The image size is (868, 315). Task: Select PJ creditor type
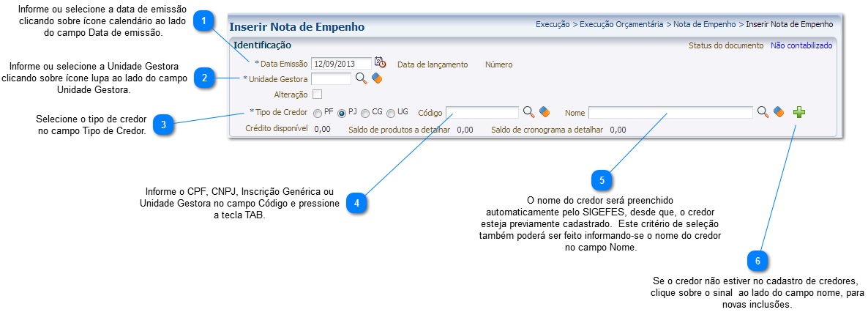342,113
